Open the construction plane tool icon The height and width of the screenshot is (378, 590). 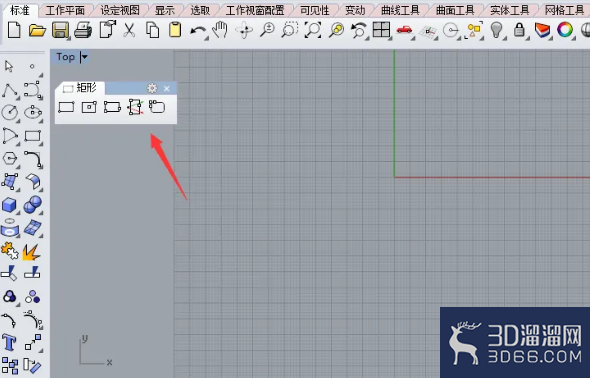coord(428,32)
